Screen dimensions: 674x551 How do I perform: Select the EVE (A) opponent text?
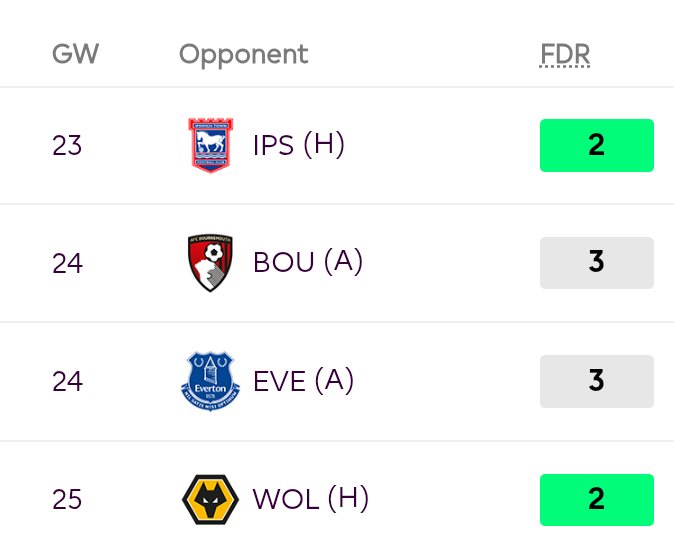(303, 381)
